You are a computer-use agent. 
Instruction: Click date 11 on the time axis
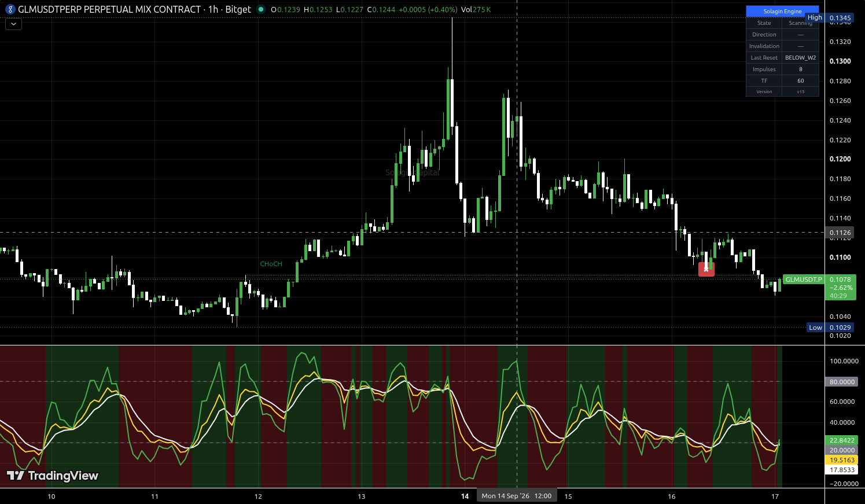click(154, 496)
